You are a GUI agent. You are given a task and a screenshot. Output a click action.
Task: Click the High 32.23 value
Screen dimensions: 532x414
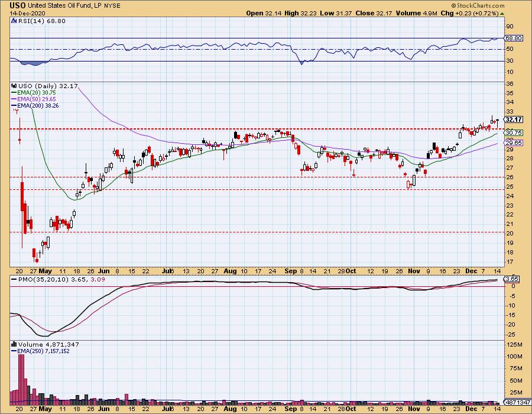pos(300,13)
